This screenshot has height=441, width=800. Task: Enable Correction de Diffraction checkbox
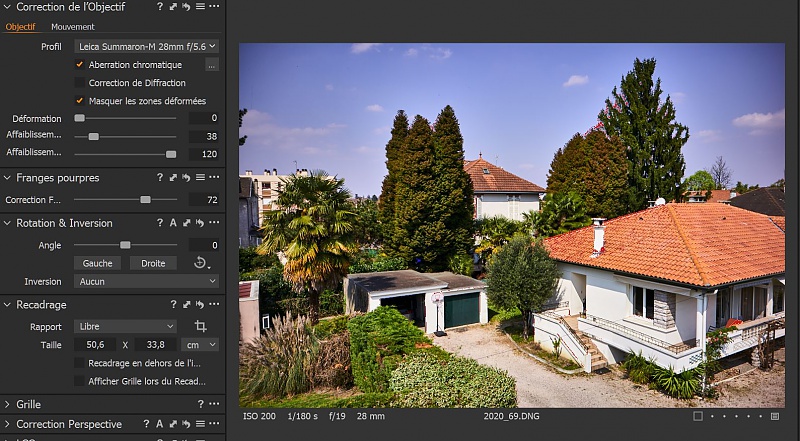coord(80,83)
